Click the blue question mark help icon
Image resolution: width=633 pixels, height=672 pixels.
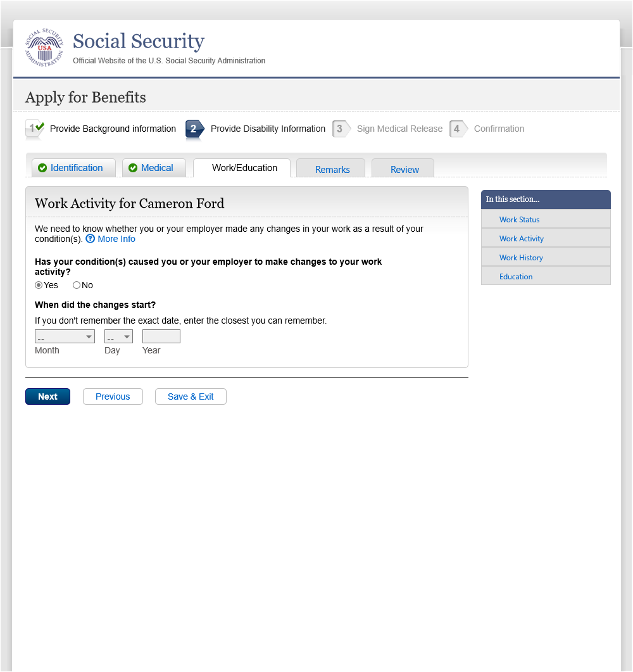click(91, 239)
